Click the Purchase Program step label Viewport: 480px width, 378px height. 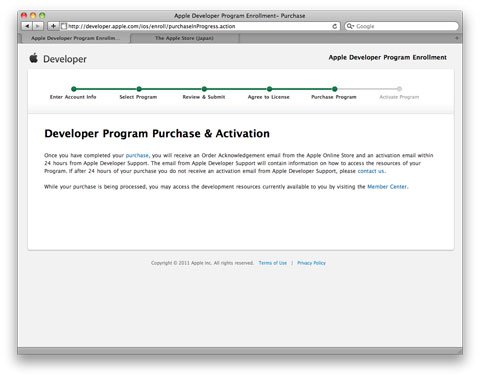334,97
